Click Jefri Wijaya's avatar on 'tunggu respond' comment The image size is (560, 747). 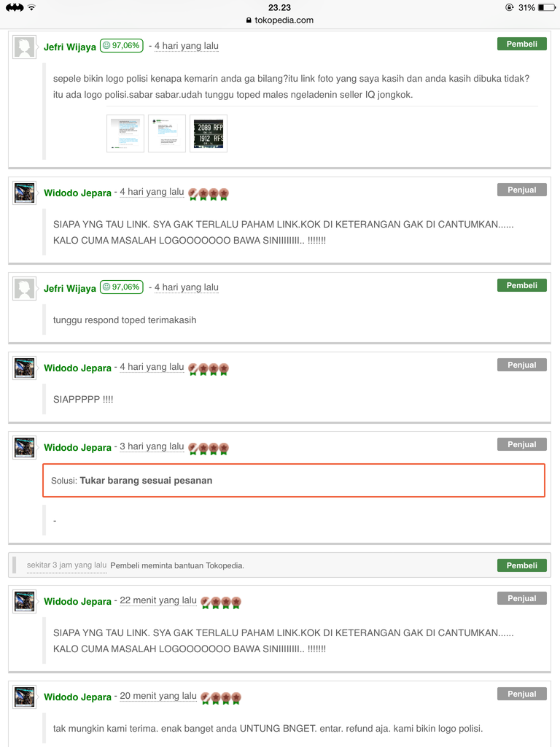pos(24,289)
